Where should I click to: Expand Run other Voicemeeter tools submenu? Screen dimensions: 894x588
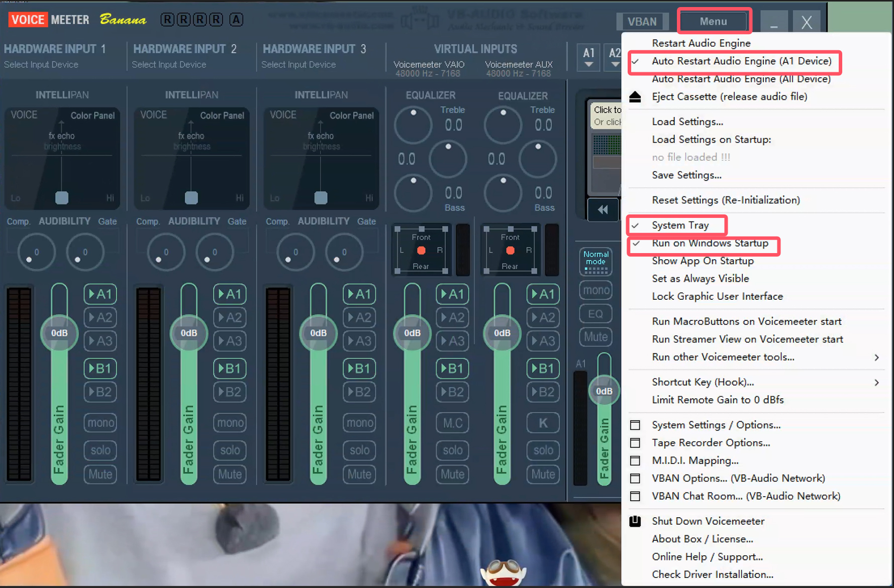coord(756,358)
